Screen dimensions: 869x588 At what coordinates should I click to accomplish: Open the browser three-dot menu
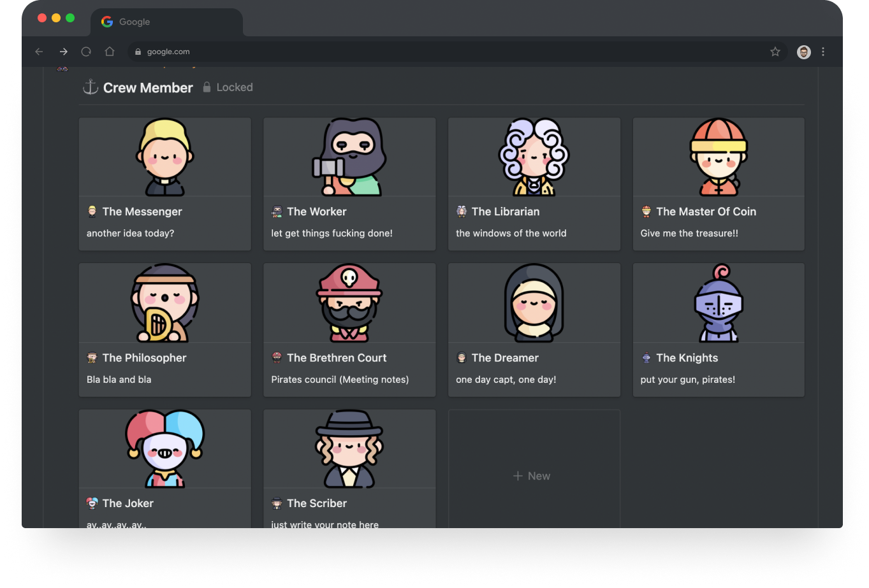(x=823, y=52)
